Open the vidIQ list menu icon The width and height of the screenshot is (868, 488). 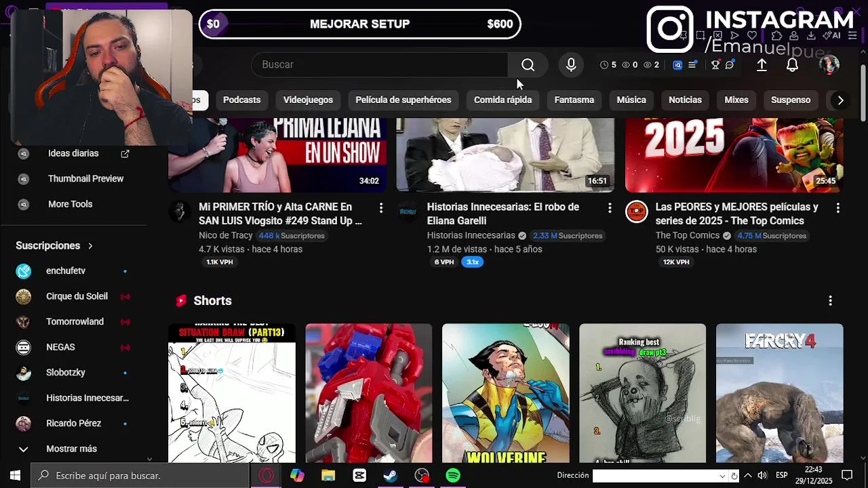(x=692, y=65)
